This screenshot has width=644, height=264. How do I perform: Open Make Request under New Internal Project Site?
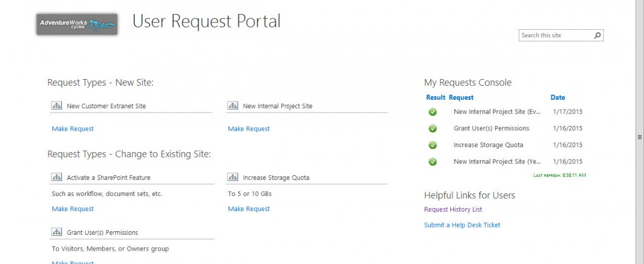[248, 129]
